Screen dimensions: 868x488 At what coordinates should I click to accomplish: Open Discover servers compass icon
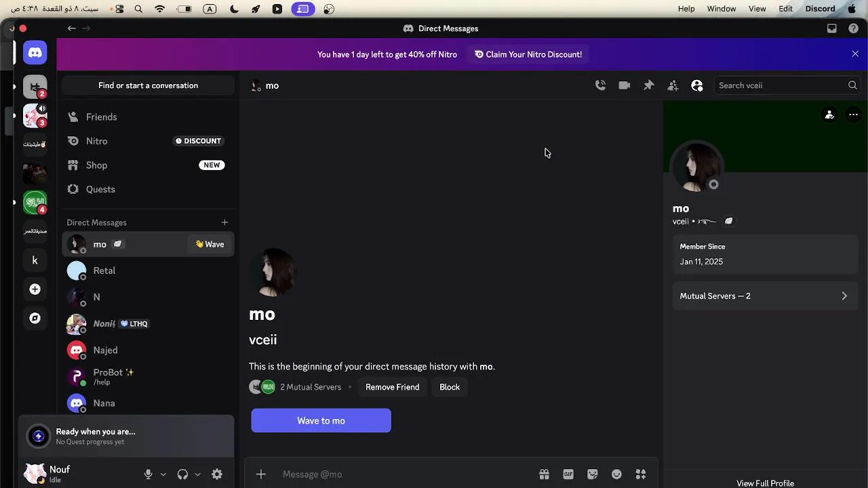(35, 318)
